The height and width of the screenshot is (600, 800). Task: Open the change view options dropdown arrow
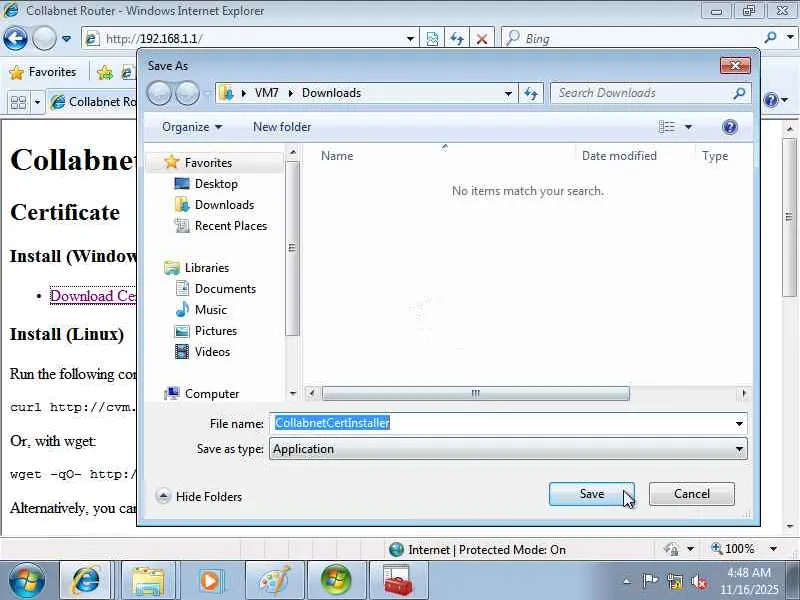[x=688, y=127]
